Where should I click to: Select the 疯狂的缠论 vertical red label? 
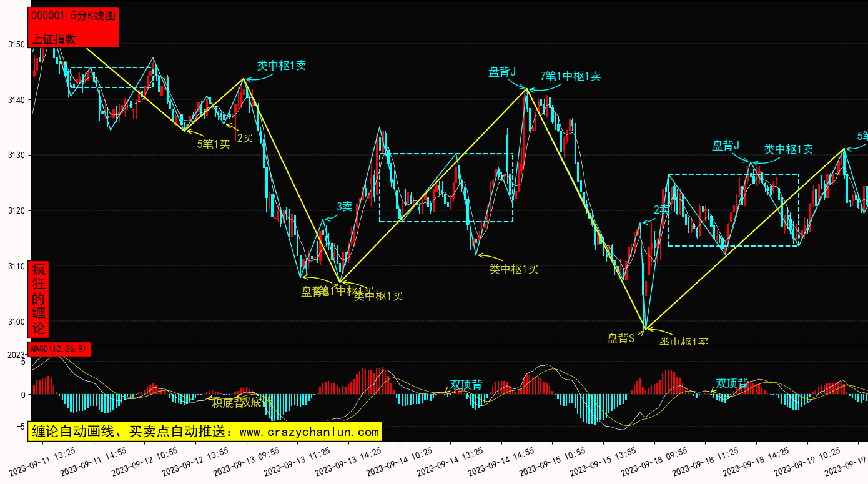[x=39, y=300]
